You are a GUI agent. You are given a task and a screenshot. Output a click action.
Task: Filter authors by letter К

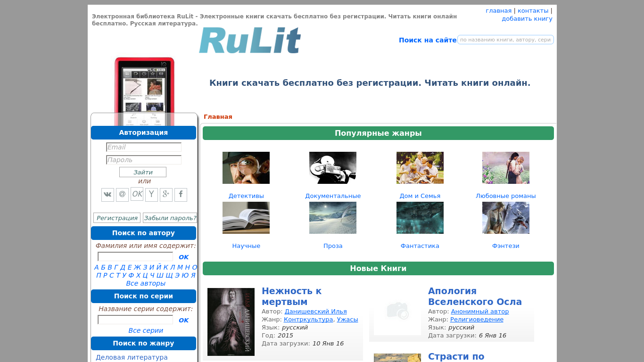click(x=165, y=267)
